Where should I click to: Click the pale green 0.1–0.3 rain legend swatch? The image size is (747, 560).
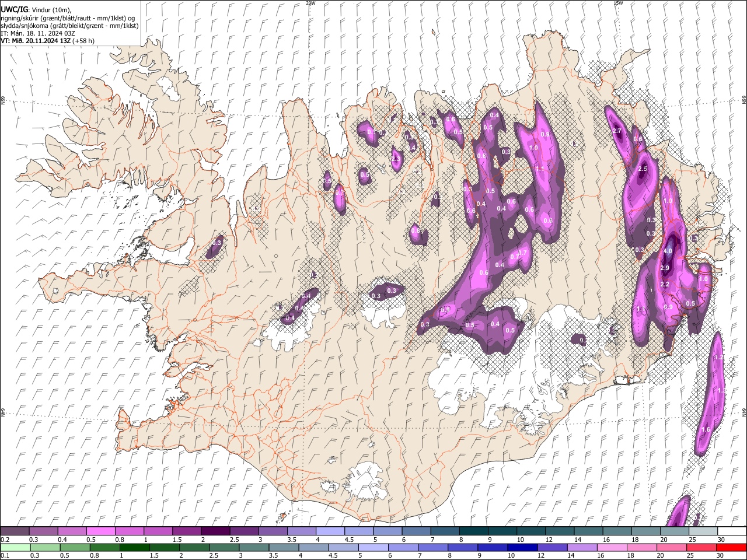(x=15, y=548)
